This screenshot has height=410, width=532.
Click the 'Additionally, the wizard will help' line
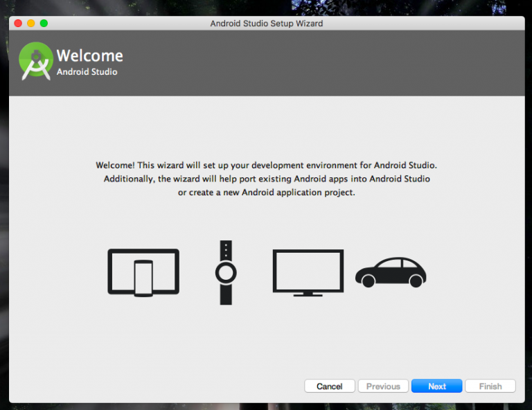click(x=267, y=179)
